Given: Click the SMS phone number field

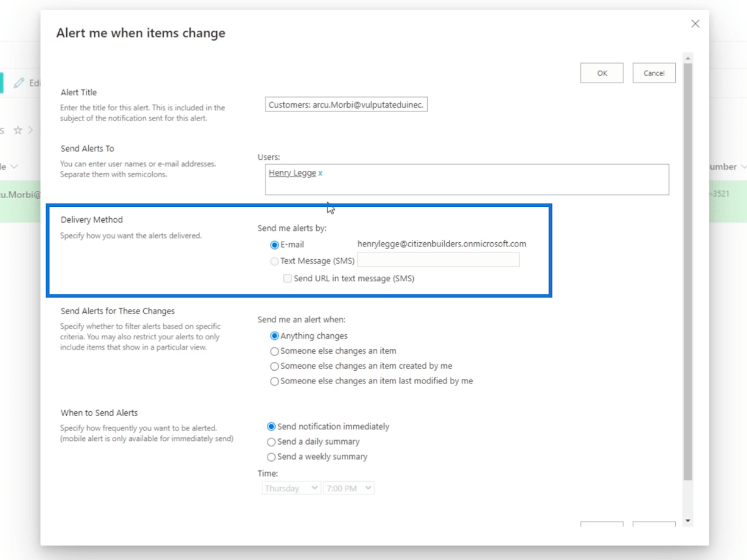Looking at the screenshot, I should click(x=438, y=260).
